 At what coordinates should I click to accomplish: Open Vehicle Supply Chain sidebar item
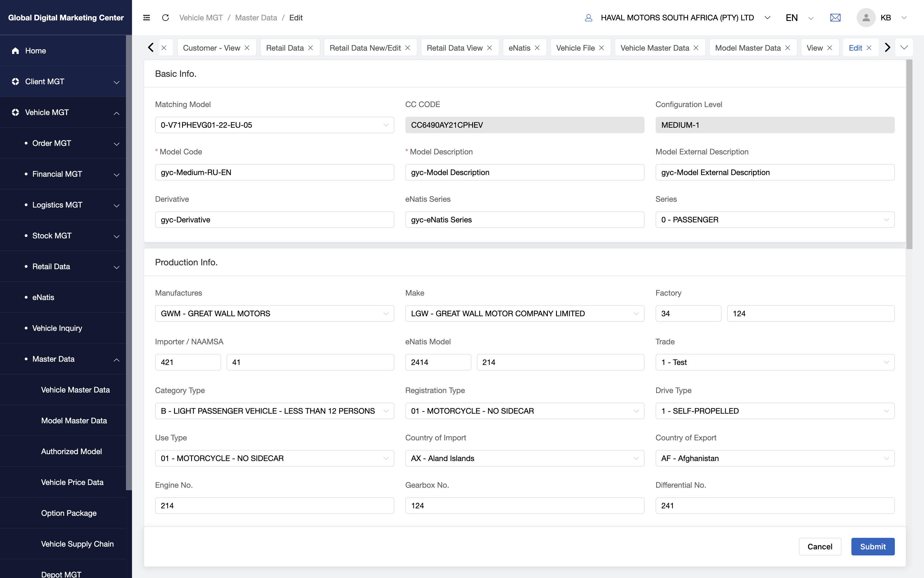tap(63, 544)
